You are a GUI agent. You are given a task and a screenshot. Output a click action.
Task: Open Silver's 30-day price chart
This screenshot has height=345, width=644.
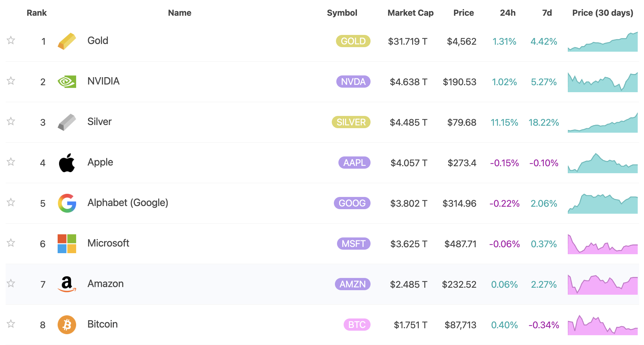click(602, 123)
